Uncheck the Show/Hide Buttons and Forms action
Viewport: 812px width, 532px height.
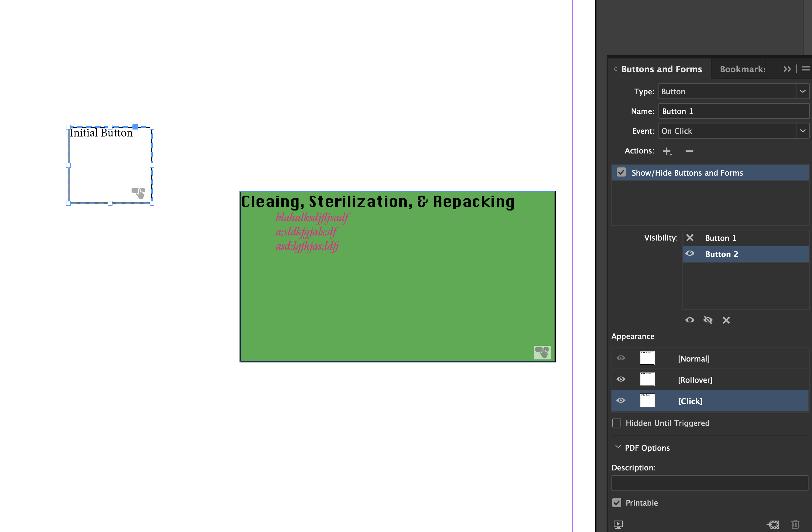coord(621,172)
